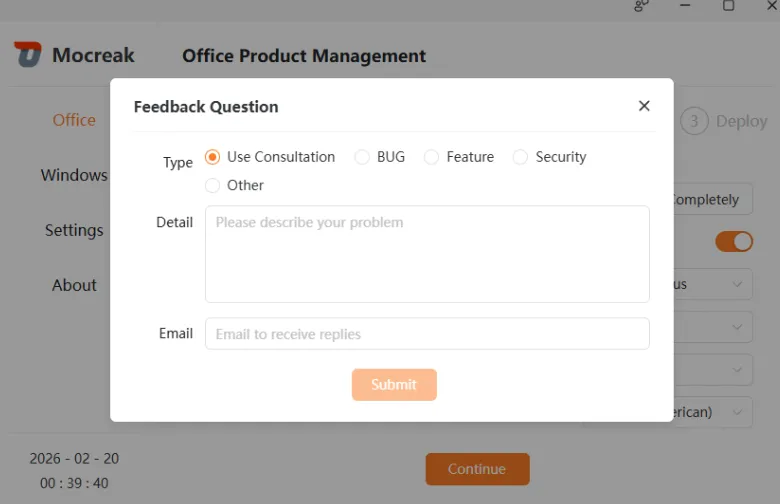Viewport: 780px width, 504px height.
Task: Click the step 3 Deploy circle icon
Action: [693, 121]
